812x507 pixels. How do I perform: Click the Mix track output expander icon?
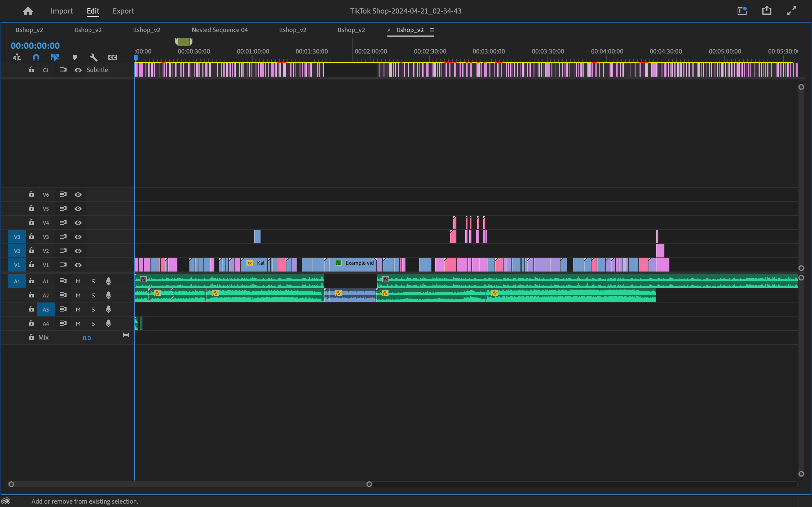point(126,335)
